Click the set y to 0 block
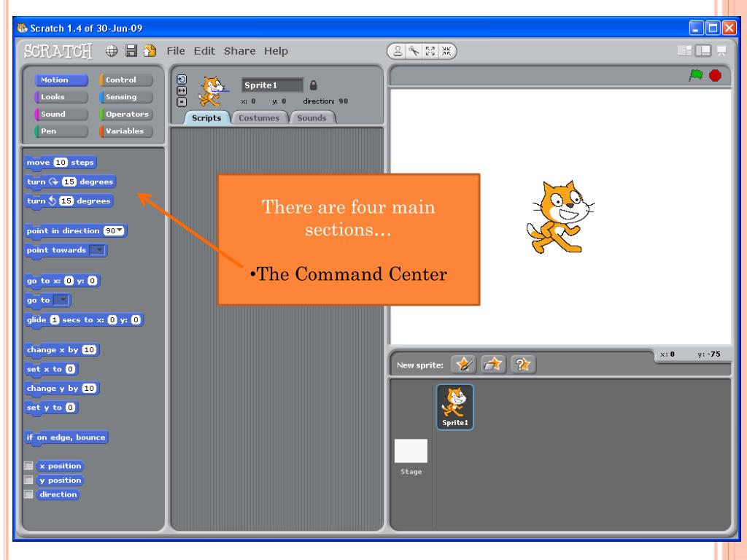 point(52,408)
